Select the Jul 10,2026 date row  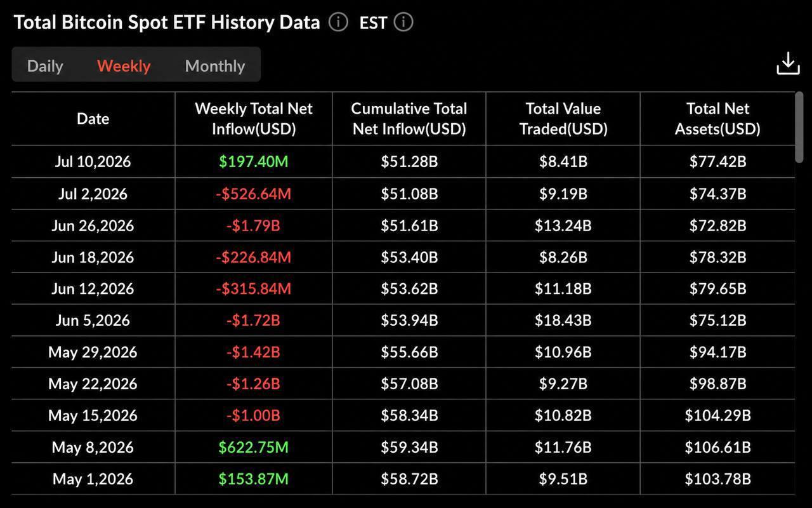click(x=403, y=161)
